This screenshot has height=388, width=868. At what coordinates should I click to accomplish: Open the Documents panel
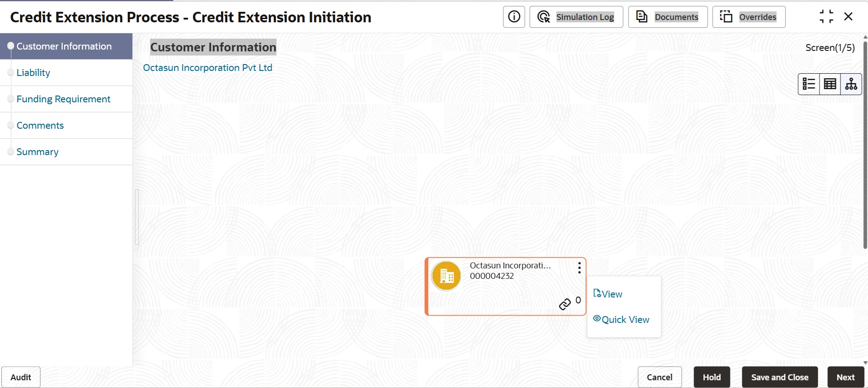667,17
